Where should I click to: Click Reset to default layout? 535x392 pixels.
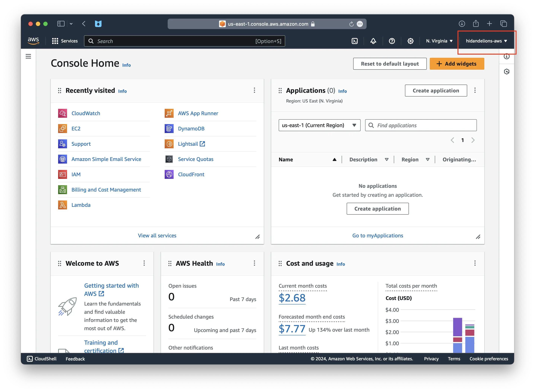(390, 64)
